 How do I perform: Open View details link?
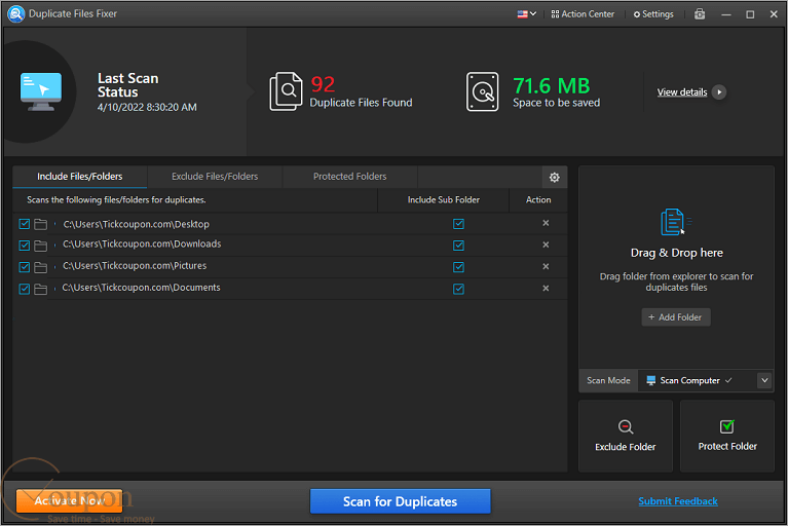click(682, 92)
